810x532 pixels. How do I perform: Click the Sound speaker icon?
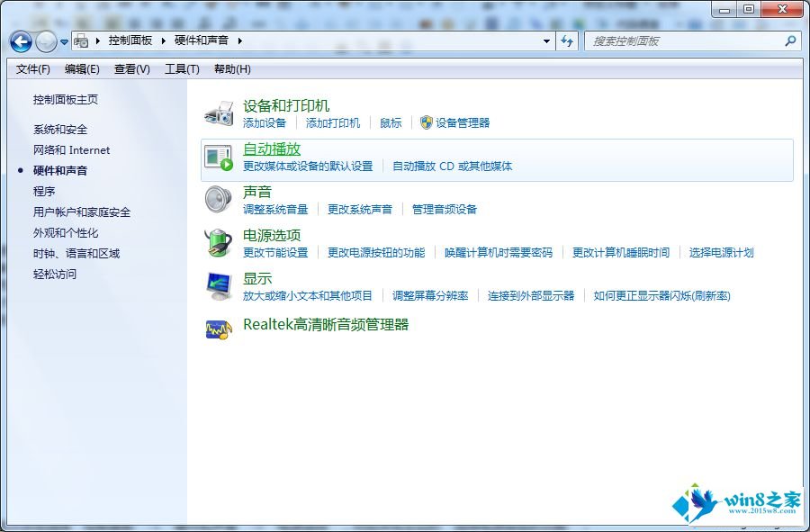pos(219,200)
